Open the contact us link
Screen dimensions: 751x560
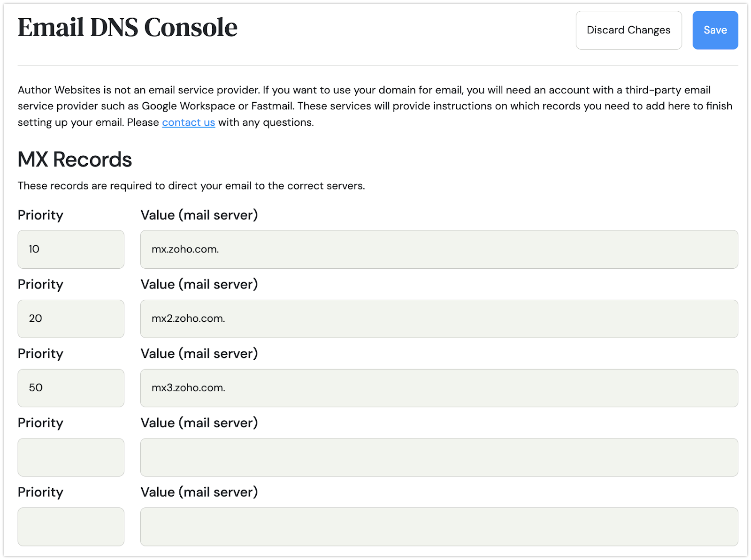(189, 122)
